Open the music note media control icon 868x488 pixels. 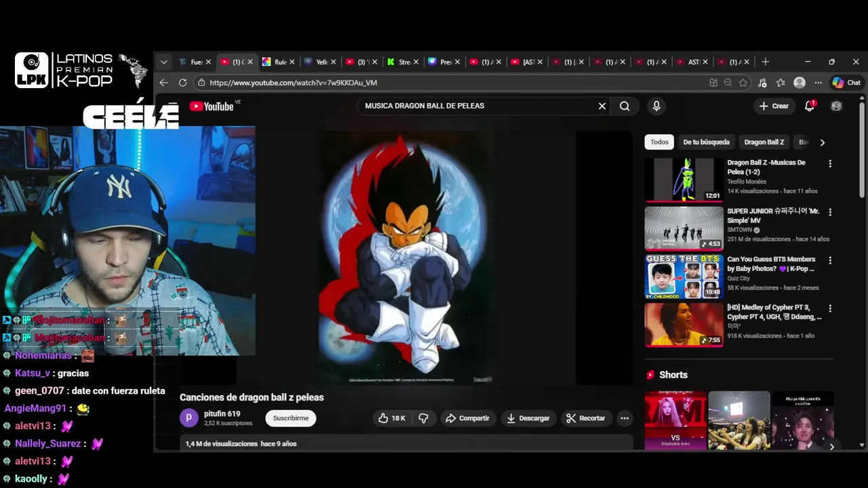point(762,83)
